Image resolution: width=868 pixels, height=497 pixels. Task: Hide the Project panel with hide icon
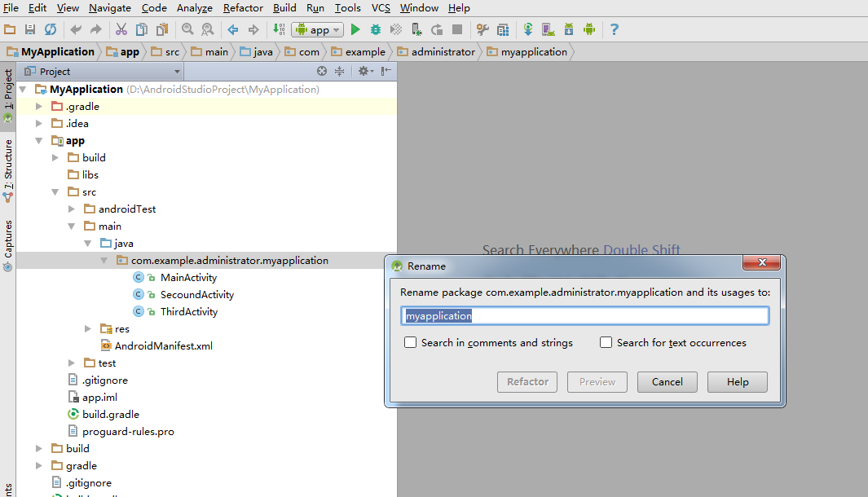click(386, 71)
